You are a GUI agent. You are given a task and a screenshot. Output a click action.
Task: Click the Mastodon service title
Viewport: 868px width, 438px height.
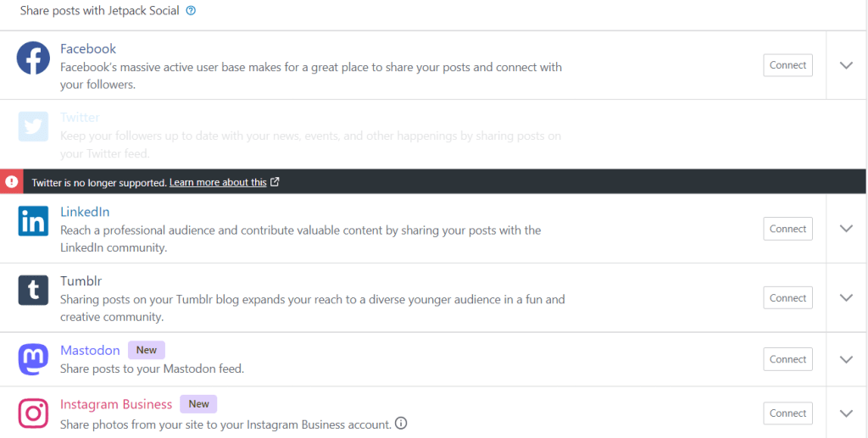pyautogui.click(x=90, y=350)
